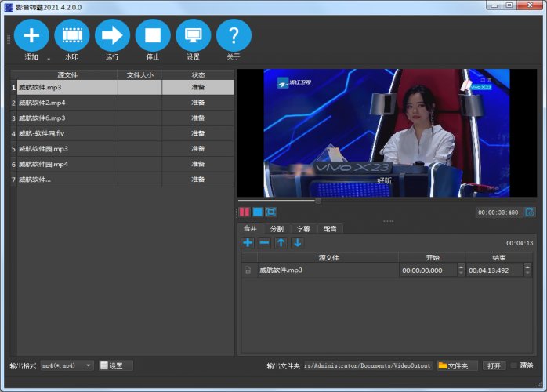Open the 添加 dropdown arrow
Screen dimensions: 547x392
pyautogui.click(x=49, y=59)
